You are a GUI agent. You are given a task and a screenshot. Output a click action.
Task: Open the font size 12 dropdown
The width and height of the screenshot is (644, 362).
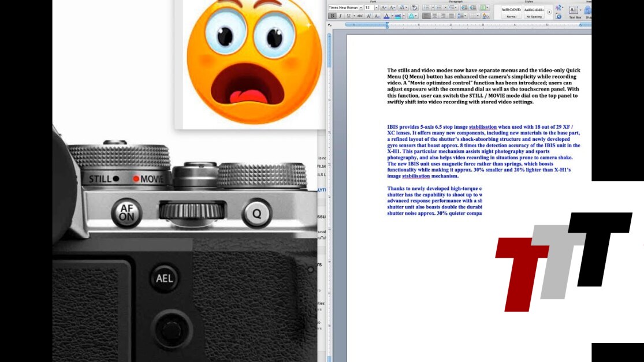[x=377, y=8]
